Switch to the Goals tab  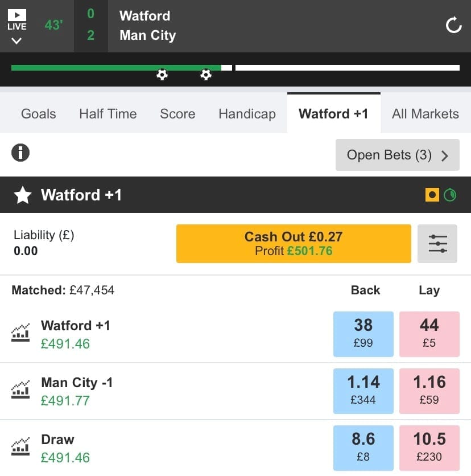39,114
